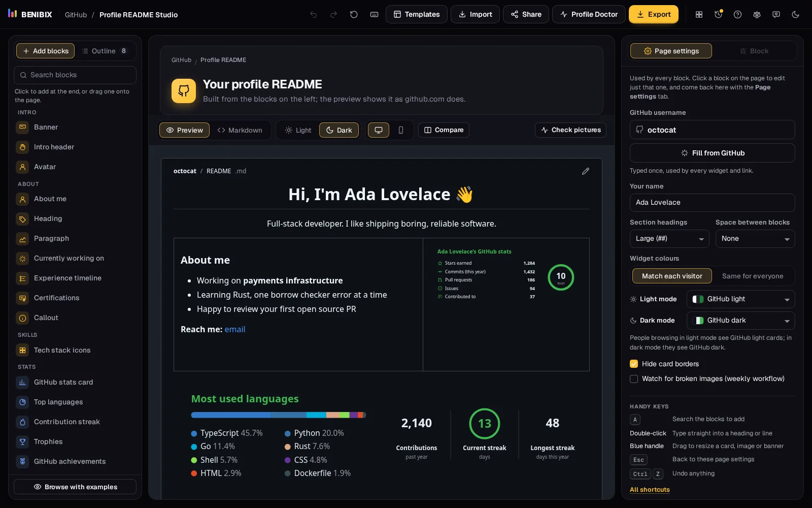
Task: Switch to mobile device preview icon
Action: 401,130
